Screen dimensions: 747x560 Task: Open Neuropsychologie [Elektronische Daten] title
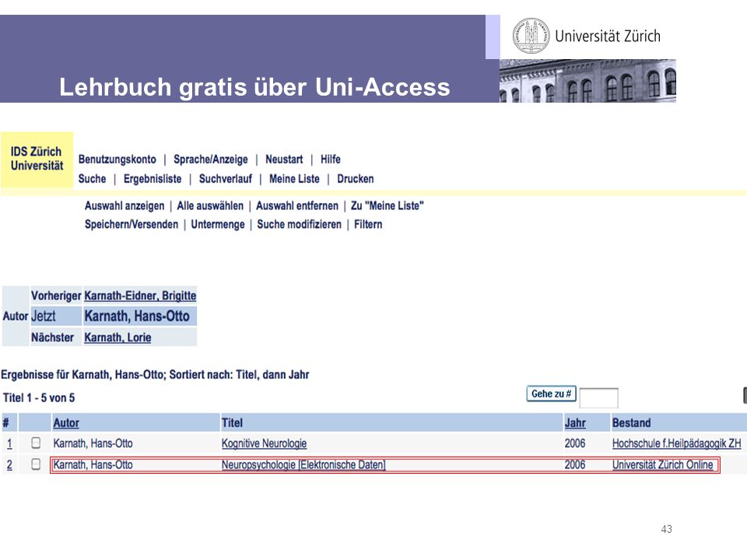click(303, 465)
